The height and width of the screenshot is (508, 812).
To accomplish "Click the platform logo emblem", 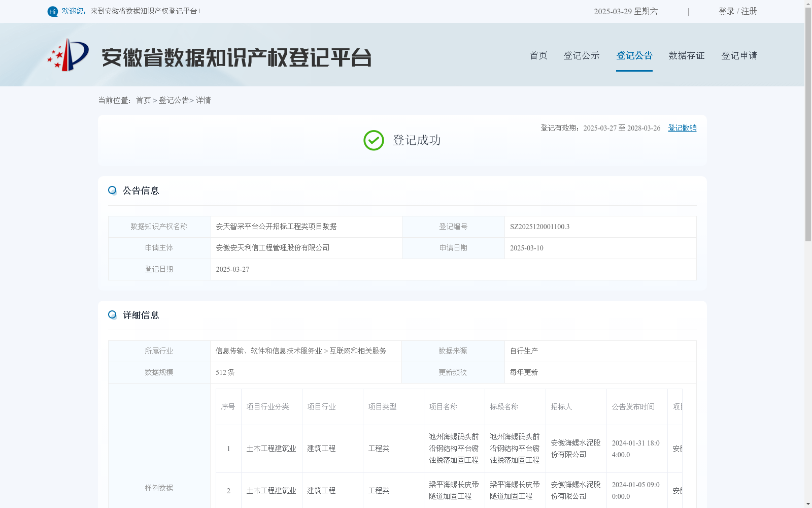I will click(x=68, y=55).
